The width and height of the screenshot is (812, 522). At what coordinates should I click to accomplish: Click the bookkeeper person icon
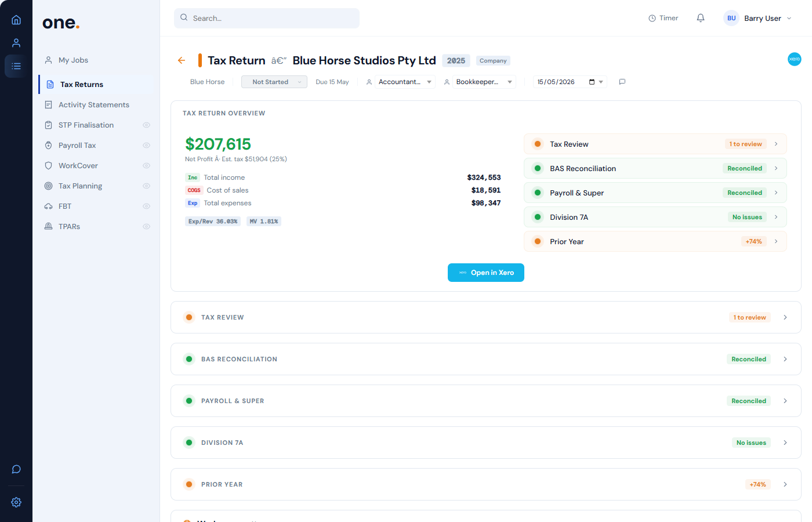pyautogui.click(x=447, y=82)
